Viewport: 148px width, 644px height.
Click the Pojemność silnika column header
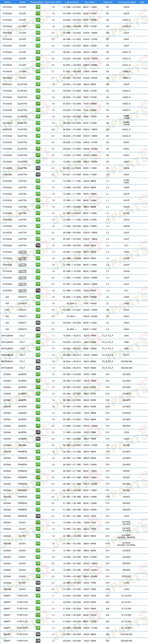(53, 2)
